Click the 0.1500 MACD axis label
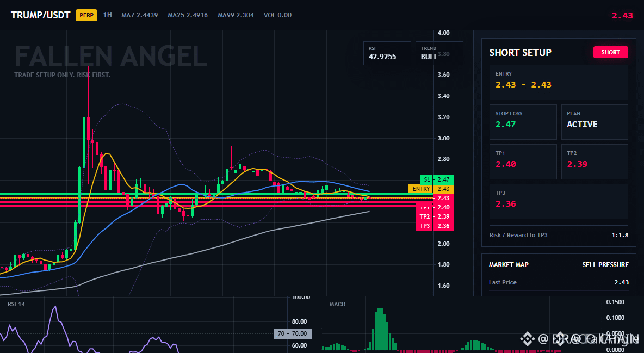This screenshot has height=353, width=644. click(615, 302)
